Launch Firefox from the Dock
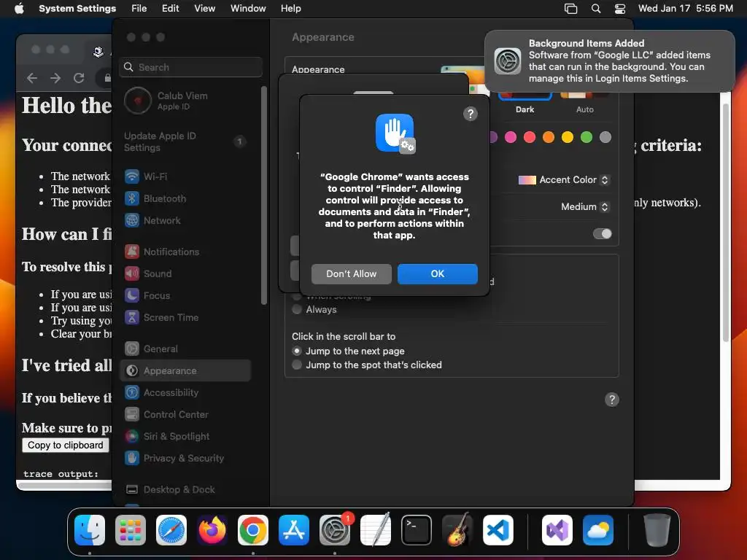747x560 pixels. [x=212, y=530]
